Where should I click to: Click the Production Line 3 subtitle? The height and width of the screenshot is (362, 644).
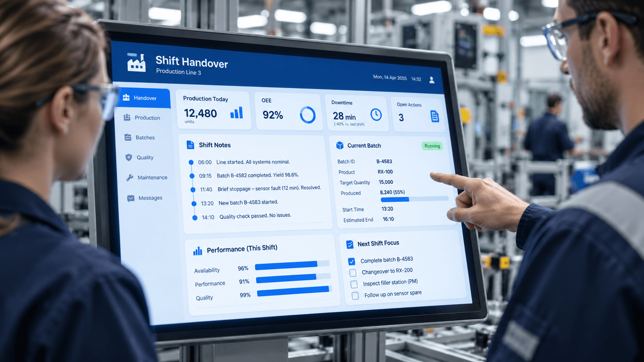tap(178, 72)
